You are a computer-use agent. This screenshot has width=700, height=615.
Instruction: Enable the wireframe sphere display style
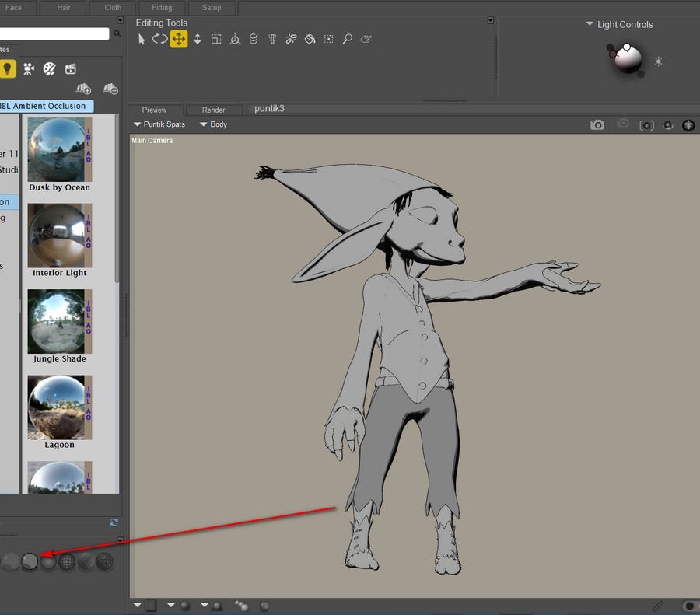[x=67, y=561]
